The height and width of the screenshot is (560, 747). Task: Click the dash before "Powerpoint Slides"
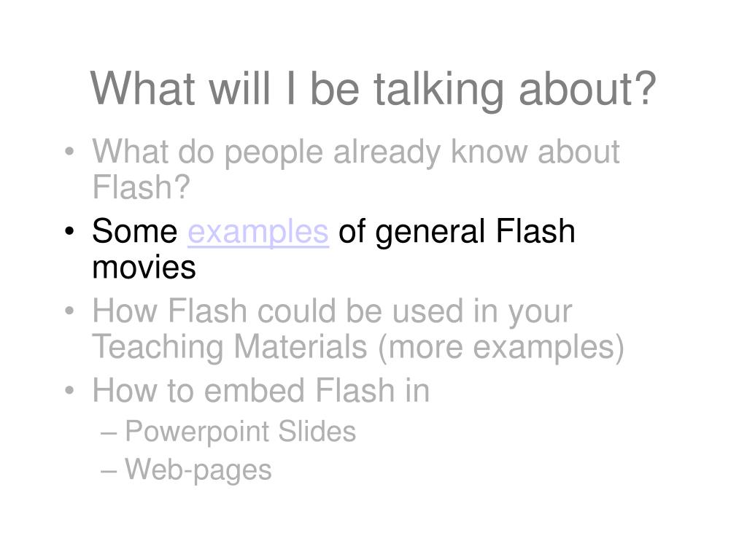pos(109,433)
